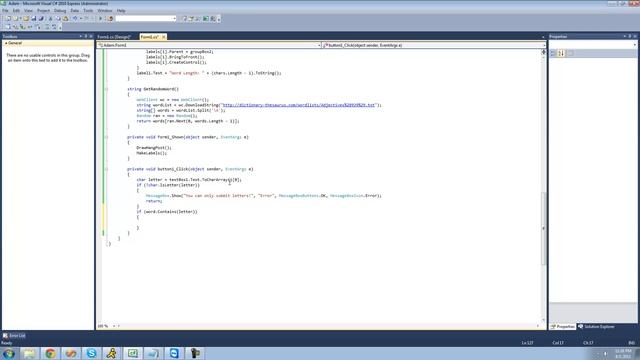Image resolution: width=640 pixels, height=360 pixels.
Task: Click the Windows Start button
Action: tap(8, 353)
